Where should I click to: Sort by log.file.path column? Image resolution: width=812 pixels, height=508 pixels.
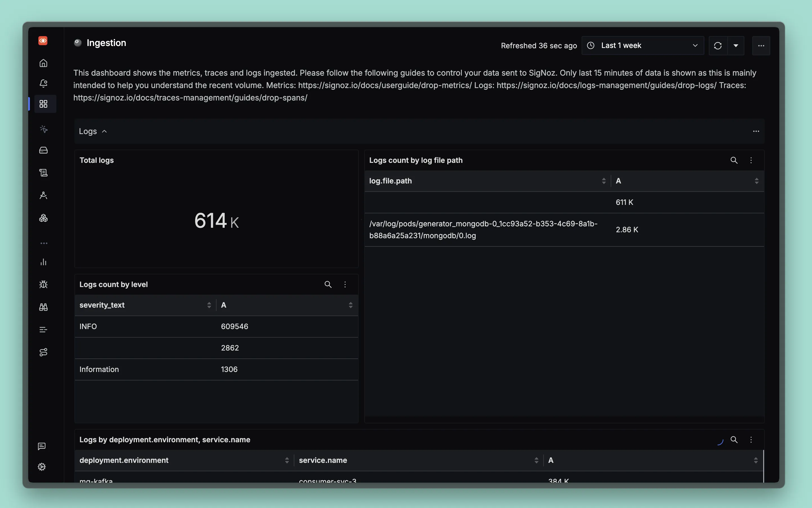tap(604, 181)
